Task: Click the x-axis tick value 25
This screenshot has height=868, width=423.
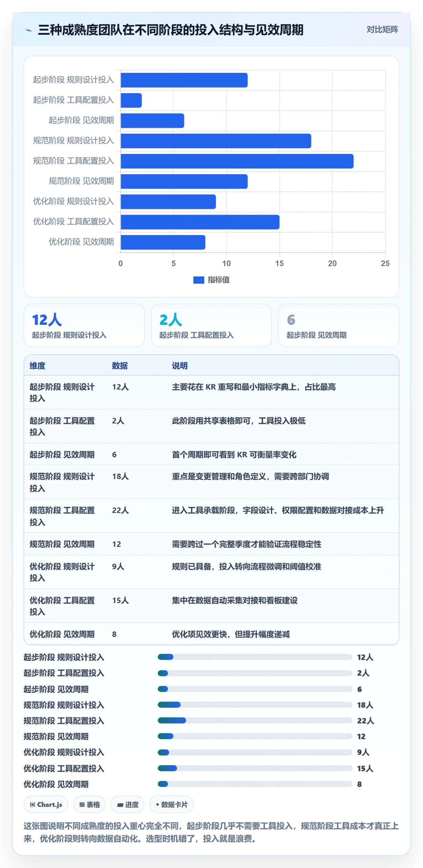Action: tap(385, 263)
